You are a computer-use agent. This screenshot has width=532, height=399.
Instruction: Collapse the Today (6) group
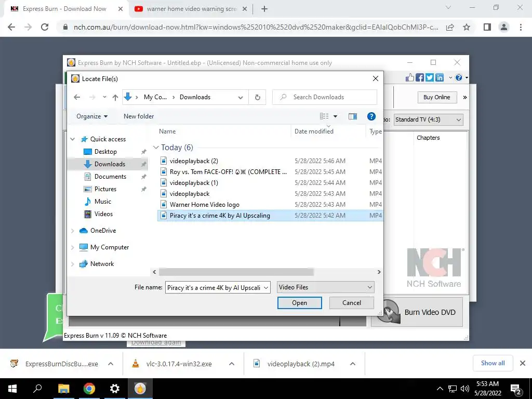tap(156, 148)
